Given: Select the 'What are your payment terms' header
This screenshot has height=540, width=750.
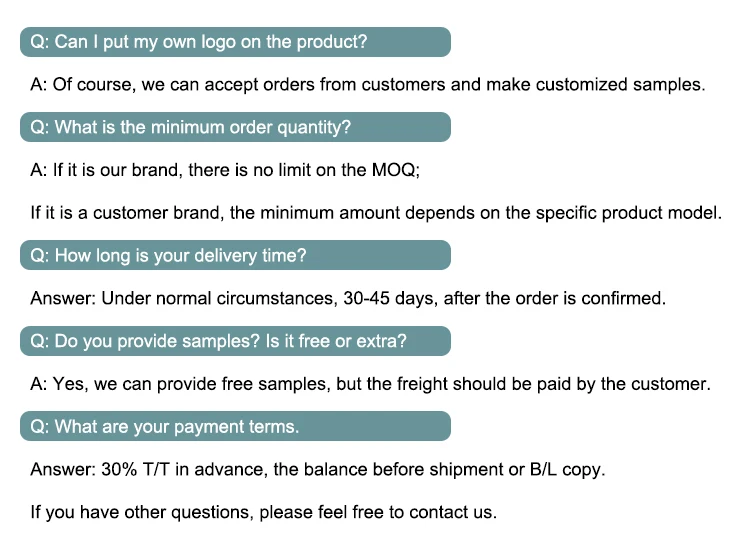Looking at the screenshot, I should [235, 427].
